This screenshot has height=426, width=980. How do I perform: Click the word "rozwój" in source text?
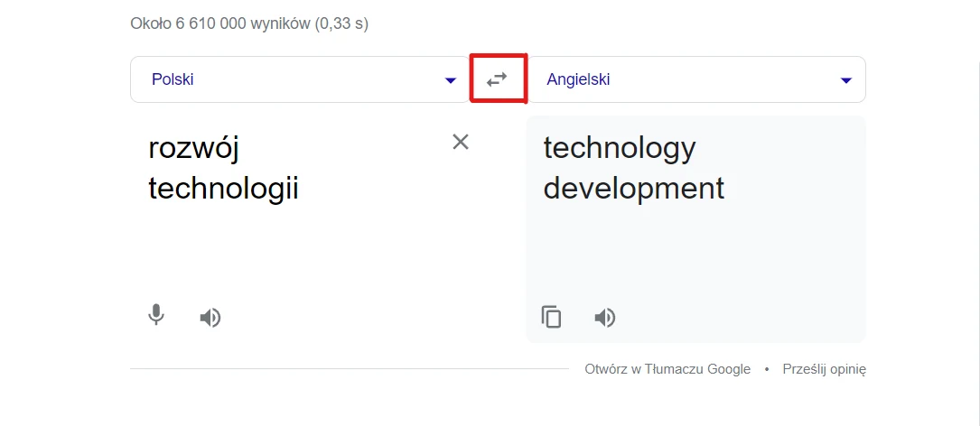pos(193,148)
